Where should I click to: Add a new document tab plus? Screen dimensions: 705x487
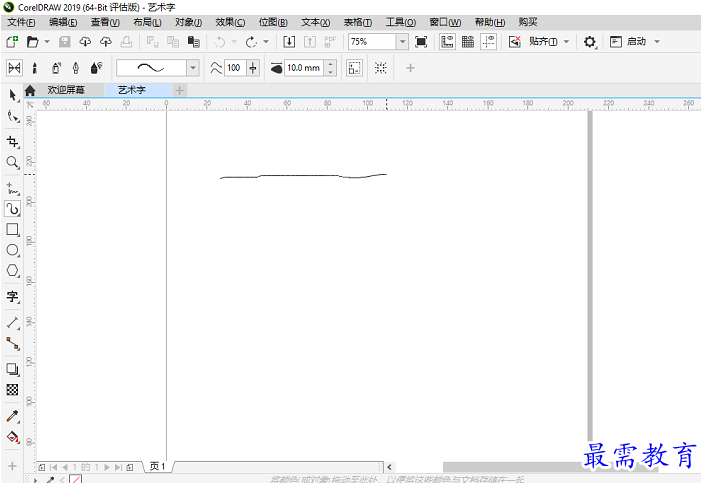pyautogui.click(x=179, y=90)
